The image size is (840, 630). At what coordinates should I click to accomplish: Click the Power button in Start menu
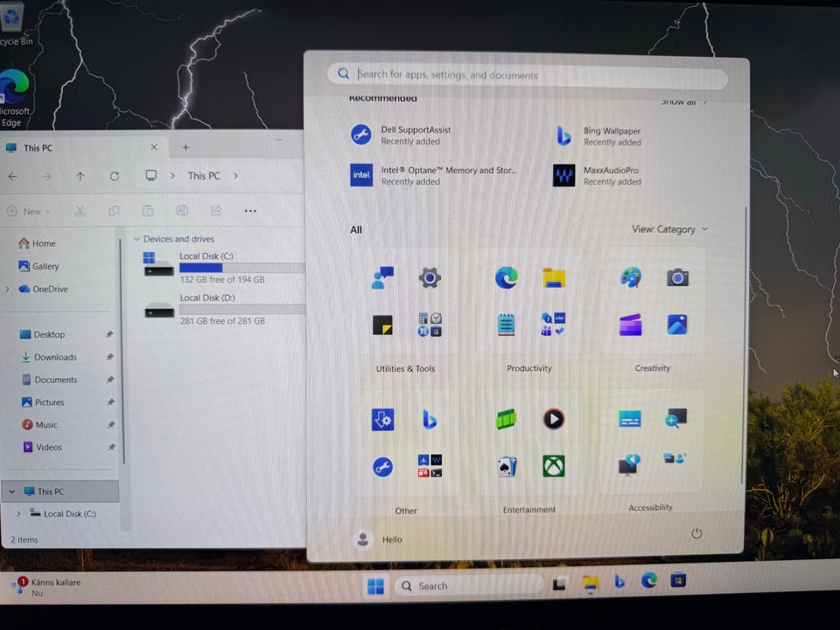pos(696,534)
